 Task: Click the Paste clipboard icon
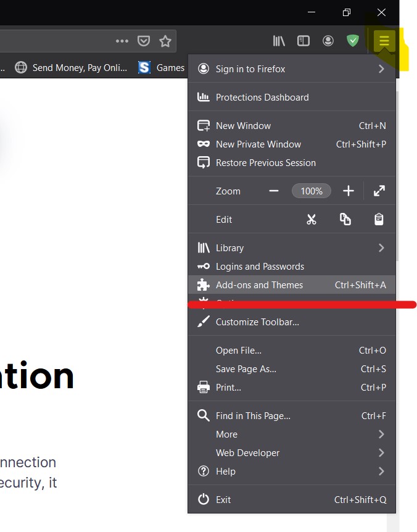(379, 220)
